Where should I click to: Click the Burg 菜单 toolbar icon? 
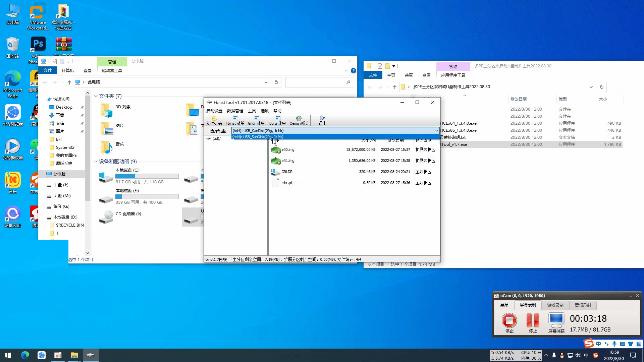277,120
